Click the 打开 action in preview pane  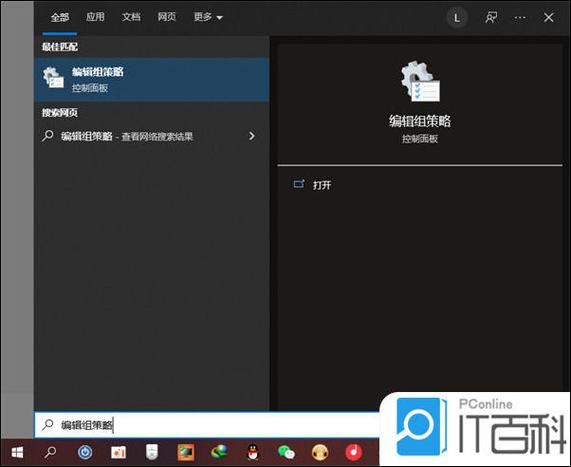(322, 185)
